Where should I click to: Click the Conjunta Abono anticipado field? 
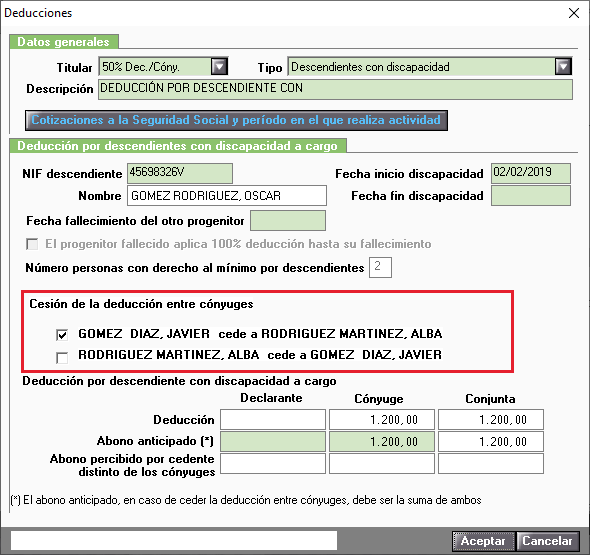[x=491, y=441]
